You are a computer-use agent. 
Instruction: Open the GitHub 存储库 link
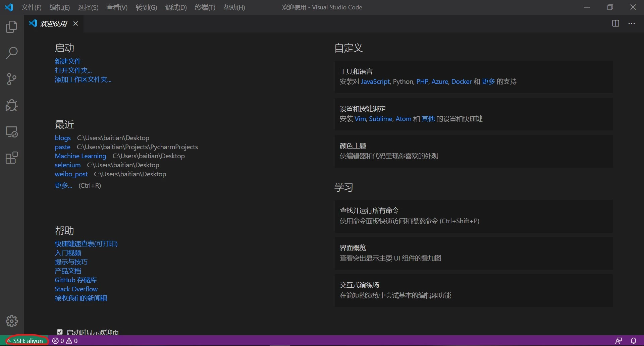(x=76, y=280)
